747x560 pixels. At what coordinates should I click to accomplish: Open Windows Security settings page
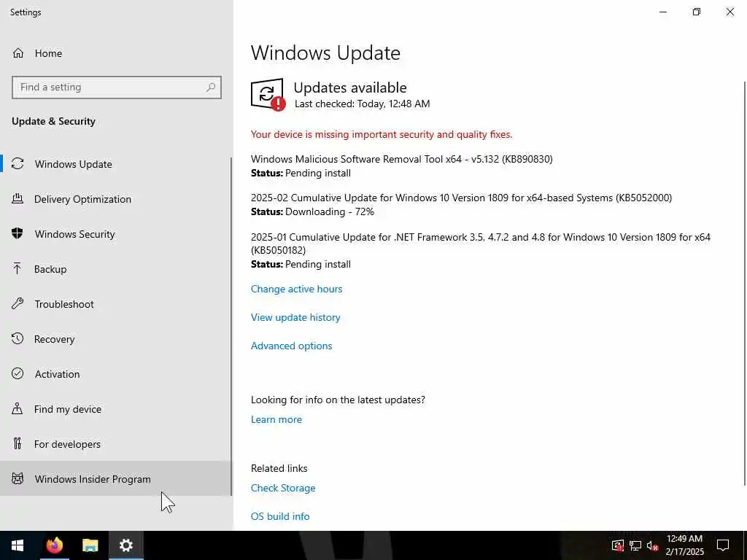point(115,234)
